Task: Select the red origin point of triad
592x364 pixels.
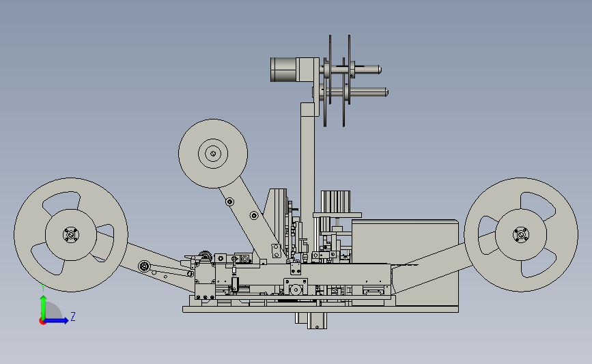Action: point(42,322)
